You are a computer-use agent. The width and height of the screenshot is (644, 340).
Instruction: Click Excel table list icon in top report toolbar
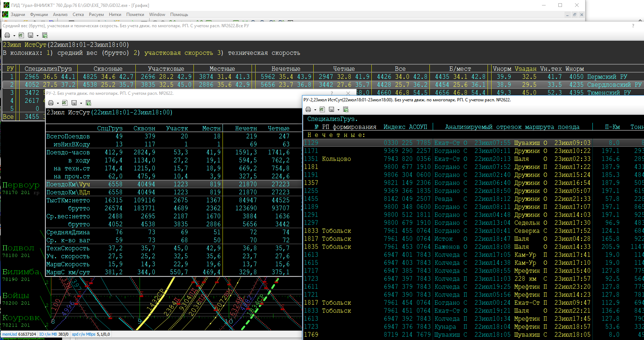(45, 35)
